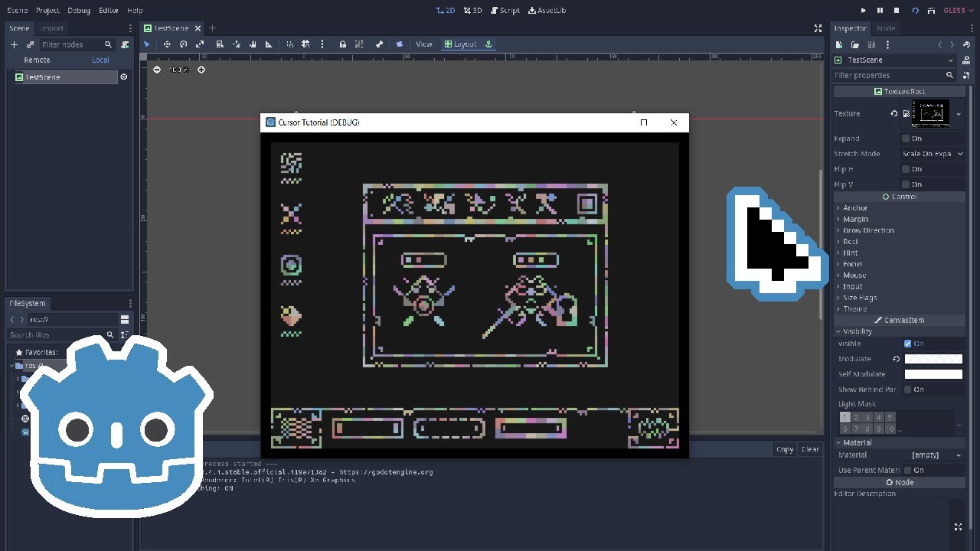Viewport: 980px width, 551px height.
Task: Enable Use Parent Material checkbox
Action: pyautogui.click(x=907, y=470)
